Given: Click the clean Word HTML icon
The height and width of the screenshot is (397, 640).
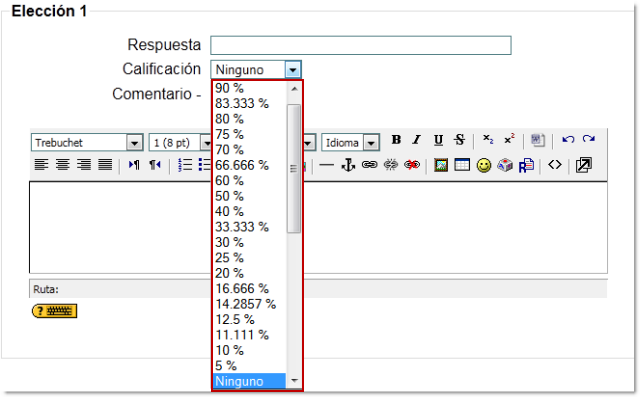Looking at the screenshot, I should pyautogui.click(x=538, y=140).
